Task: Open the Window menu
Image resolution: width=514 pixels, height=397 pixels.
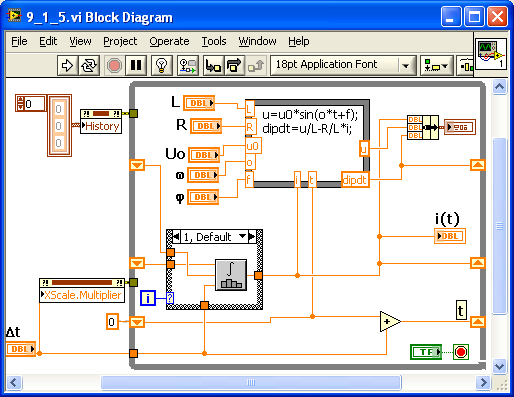Action: pyautogui.click(x=257, y=41)
